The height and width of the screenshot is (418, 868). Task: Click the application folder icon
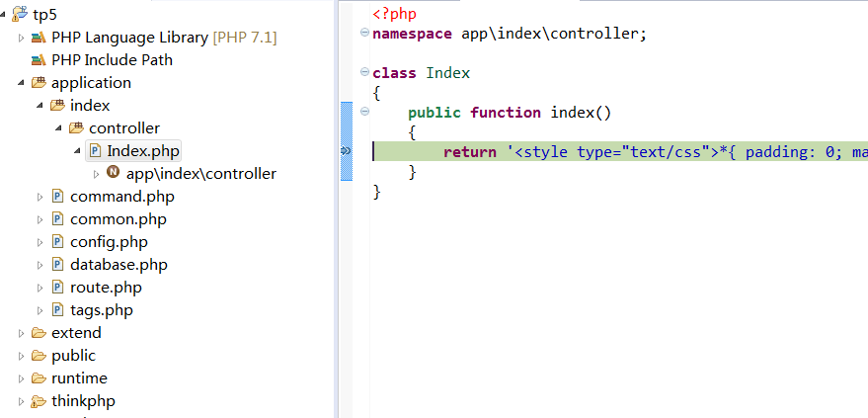[39, 83]
